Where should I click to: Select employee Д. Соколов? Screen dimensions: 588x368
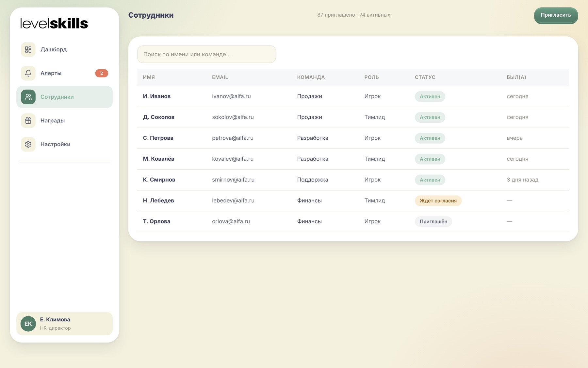click(159, 117)
